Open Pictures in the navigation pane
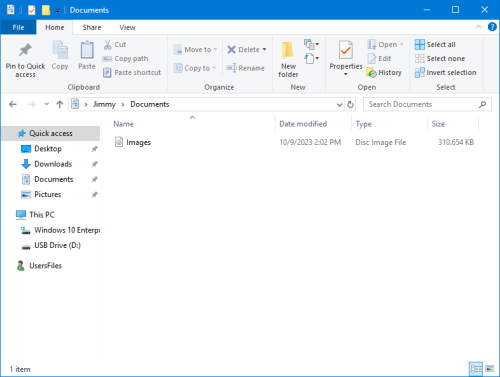 tap(48, 194)
